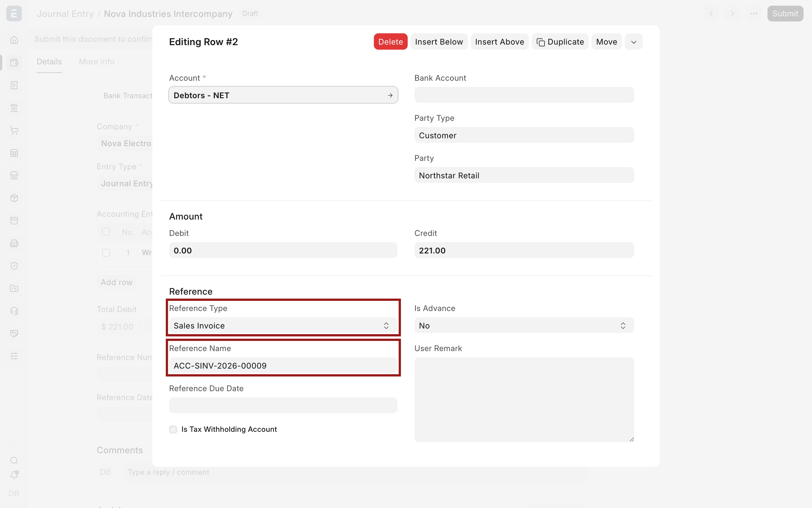
Task: Click the Party Type field showing Customer
Action: (x=524, y=135)
